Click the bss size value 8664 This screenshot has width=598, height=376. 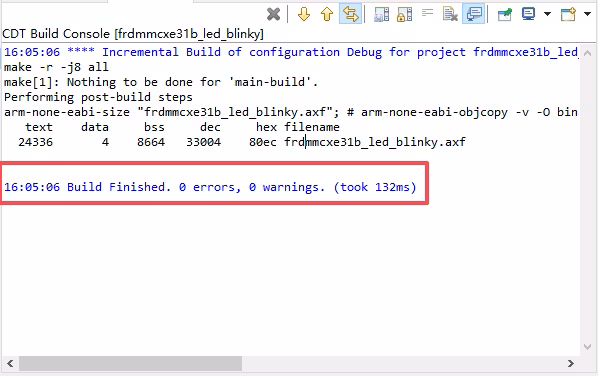(x=151, y=142)
